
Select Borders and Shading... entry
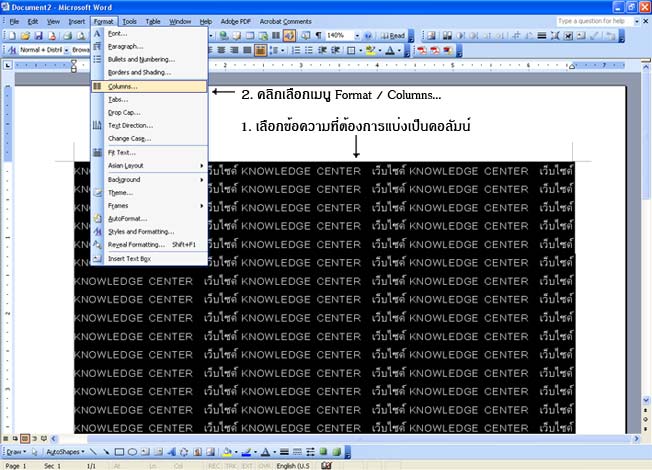tap(149, 72)
